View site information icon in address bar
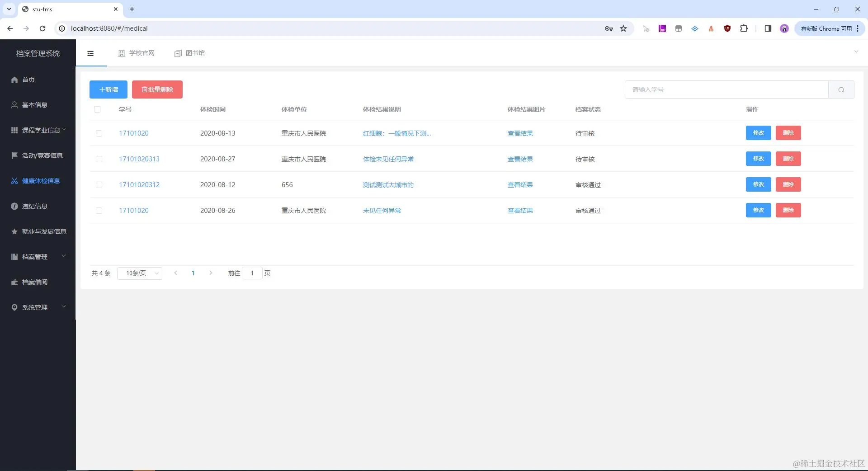The height and width of the screenshot is (471, 868). (x=62, y=28)
